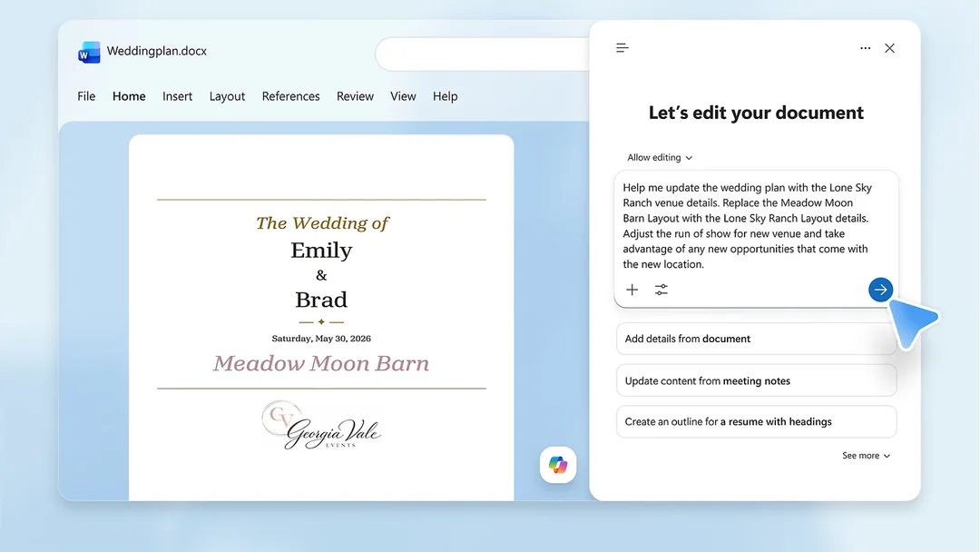This screenshot has width=980, height=552.
Task: Click the search box in title bar
Action: (483, 54)
